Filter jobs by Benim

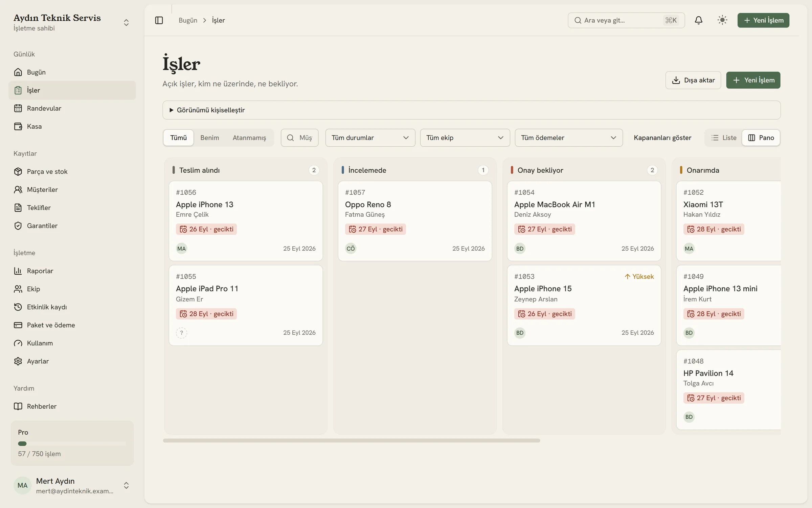[209, 138]
